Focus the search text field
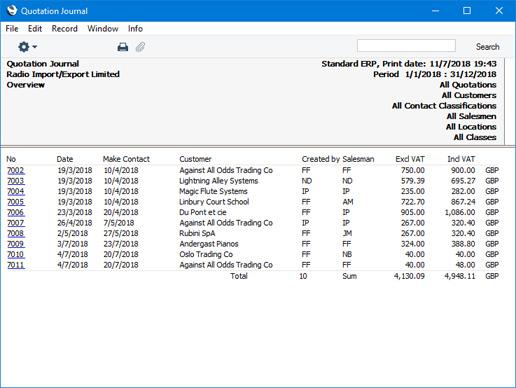The height and width of the screenshot is (388, 516). coord(406,46)
